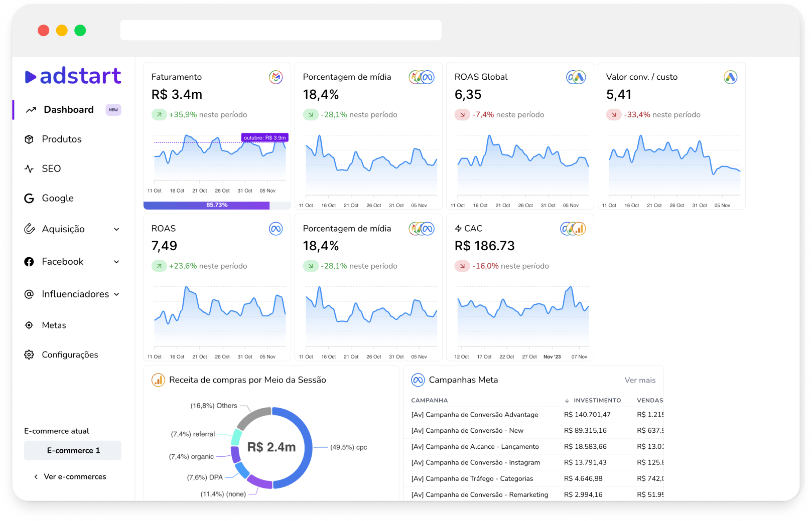Screen dimensions: 812x521
Task: Click the -16,0% down arrow badge in CAC
Action: [x=462, y=266]
